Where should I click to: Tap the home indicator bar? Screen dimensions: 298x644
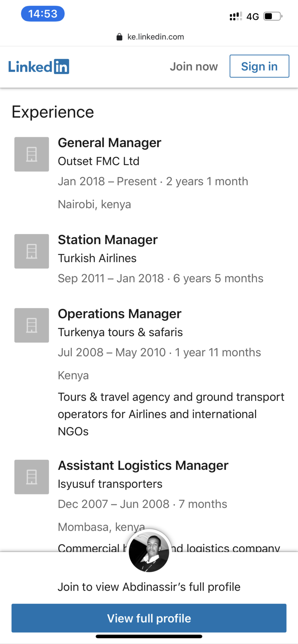click(149, 636)
